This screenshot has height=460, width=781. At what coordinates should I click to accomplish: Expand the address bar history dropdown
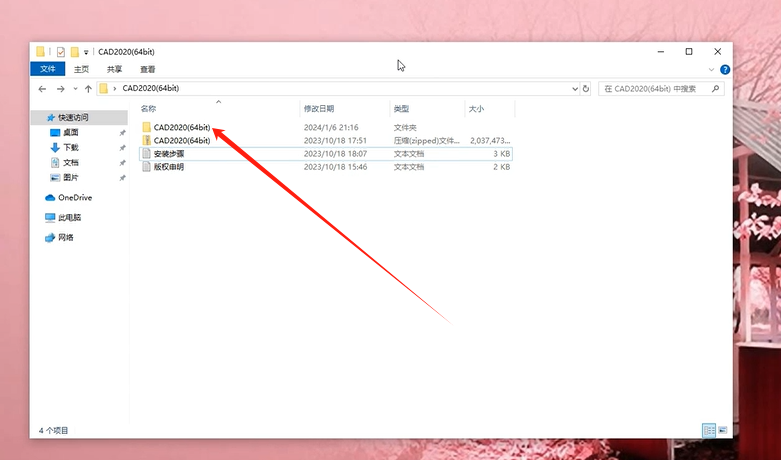[575, 89]
